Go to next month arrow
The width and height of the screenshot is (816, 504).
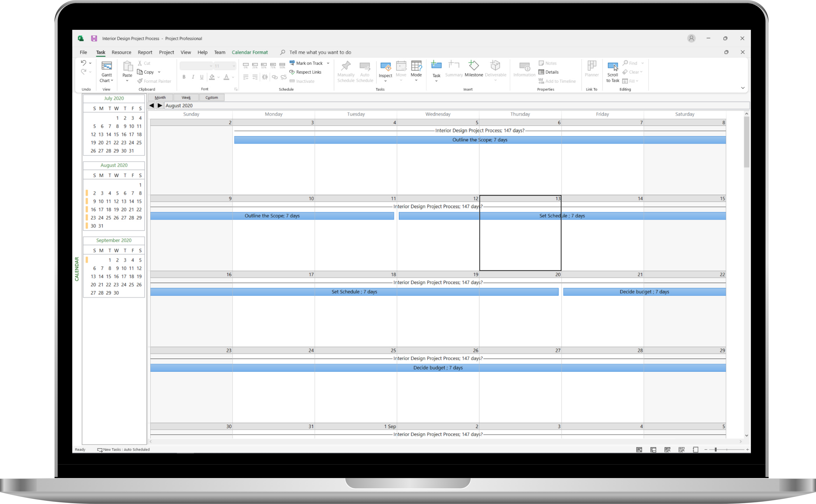point(160,105)
